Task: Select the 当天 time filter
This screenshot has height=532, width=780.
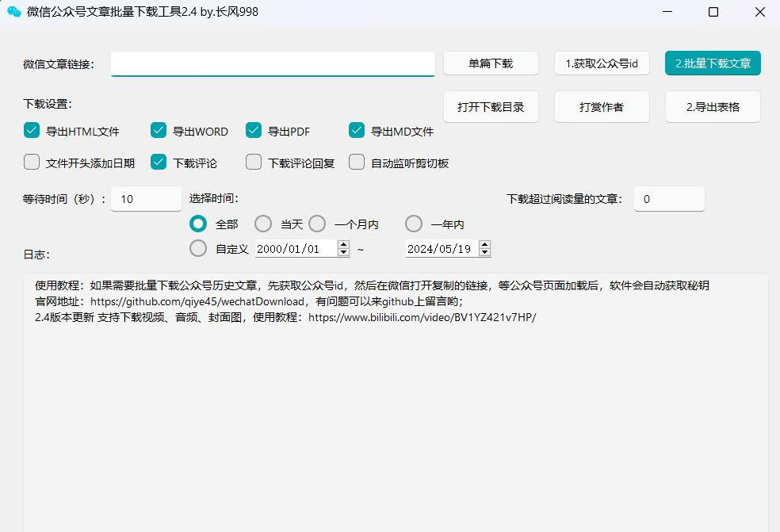Action: [x=263, y=224]
